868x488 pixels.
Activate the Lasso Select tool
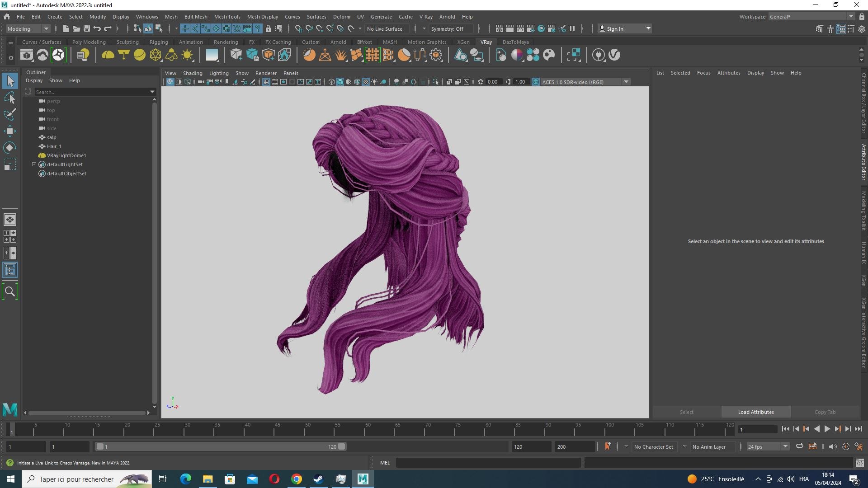tap(10, 98)
